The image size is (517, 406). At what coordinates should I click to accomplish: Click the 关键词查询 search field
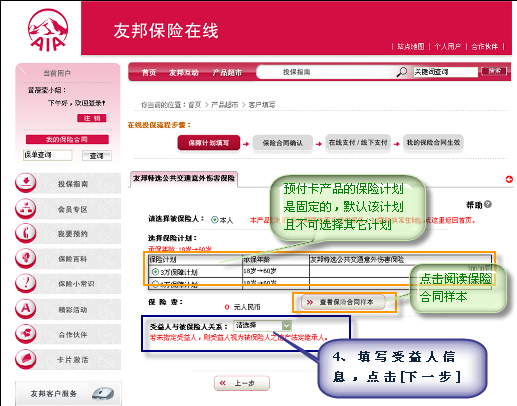(x=445, y=72)
